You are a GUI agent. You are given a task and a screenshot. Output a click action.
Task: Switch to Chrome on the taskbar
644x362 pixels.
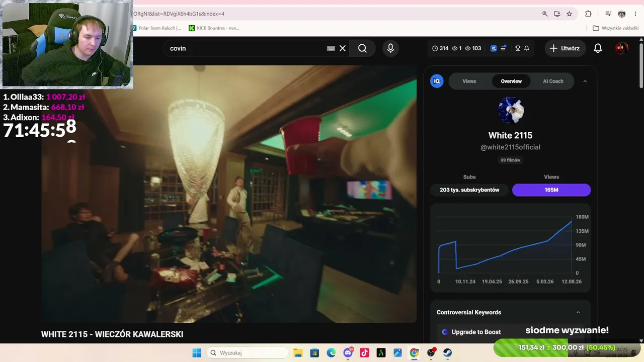tap(414, 353)
